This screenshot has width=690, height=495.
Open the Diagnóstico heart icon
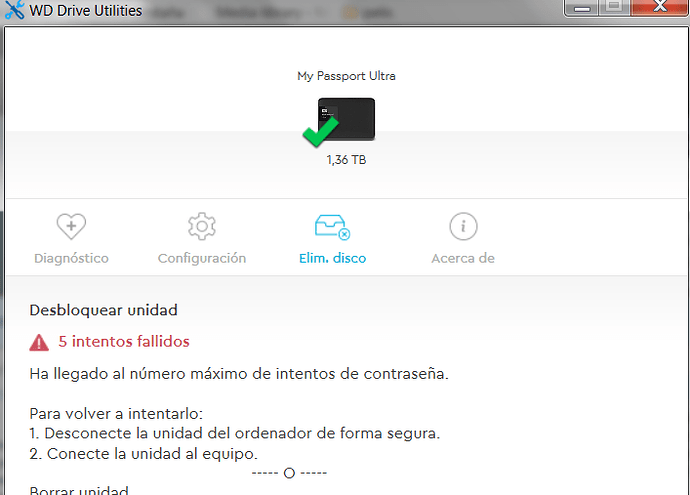pos(71,226)
